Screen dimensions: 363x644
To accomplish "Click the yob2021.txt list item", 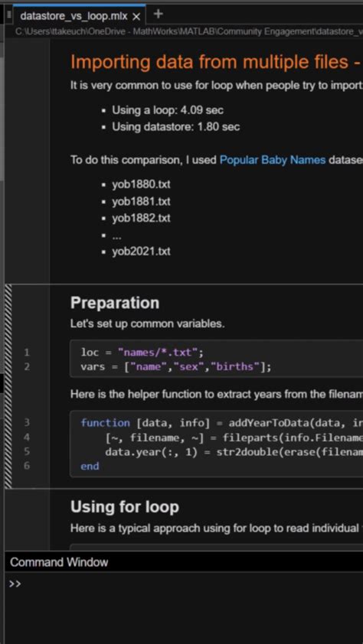I will tap(141, 251).
